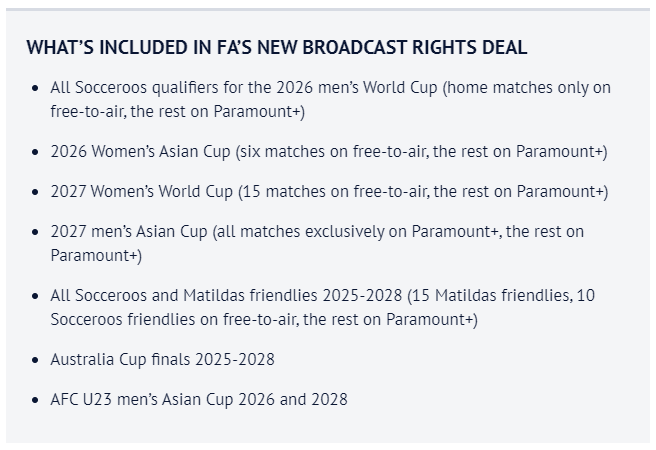Select AFC U23 men's Asian Cup entry
The image size is (656, 450).
pyautogui.click(x=199, y=399)
